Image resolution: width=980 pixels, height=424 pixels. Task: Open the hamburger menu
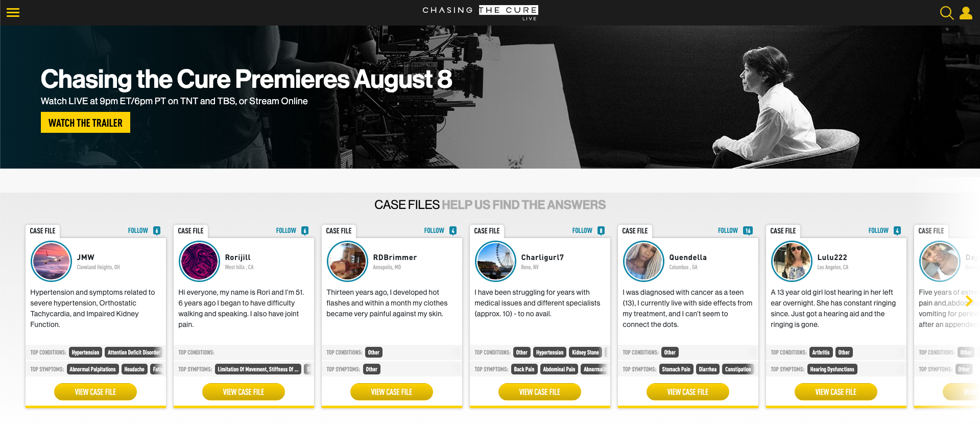click(x=13, y=13)
